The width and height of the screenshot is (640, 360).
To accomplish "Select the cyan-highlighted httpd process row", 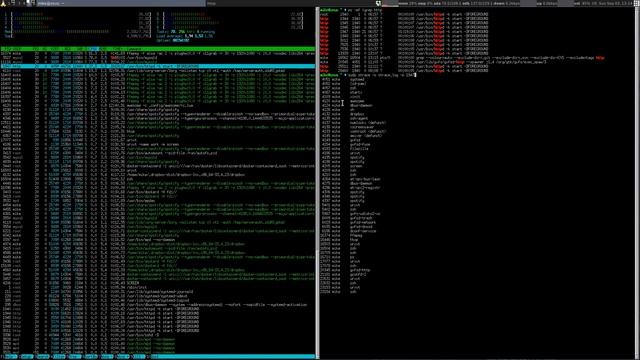I will click(x=158, y=66).
